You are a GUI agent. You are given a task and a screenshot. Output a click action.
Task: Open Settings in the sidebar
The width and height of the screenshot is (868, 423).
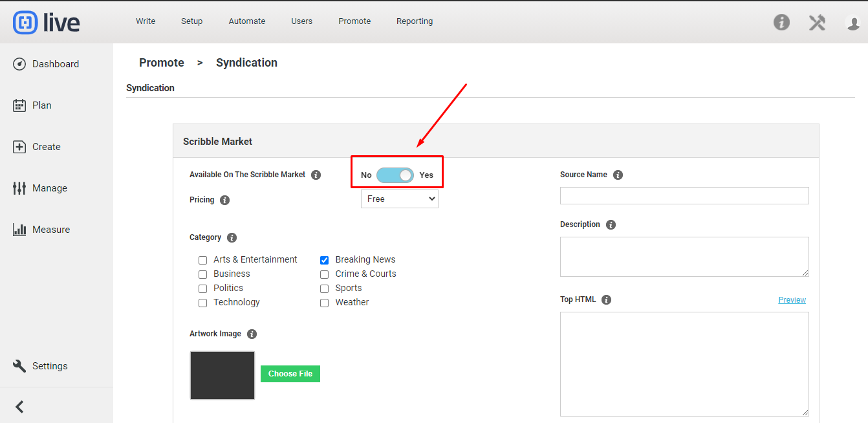click(40, 366)
